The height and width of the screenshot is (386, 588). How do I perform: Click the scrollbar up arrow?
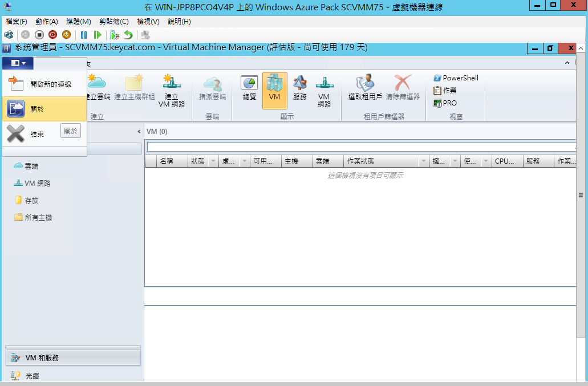pos(581,48)
